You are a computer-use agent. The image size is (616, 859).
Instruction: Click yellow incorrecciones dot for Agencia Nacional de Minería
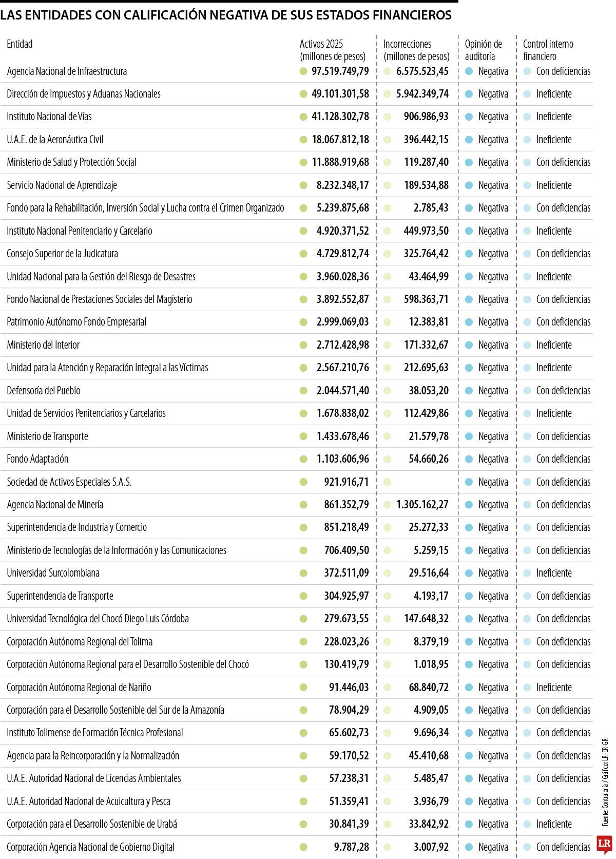pyautogui.click(x=387, y=505)
